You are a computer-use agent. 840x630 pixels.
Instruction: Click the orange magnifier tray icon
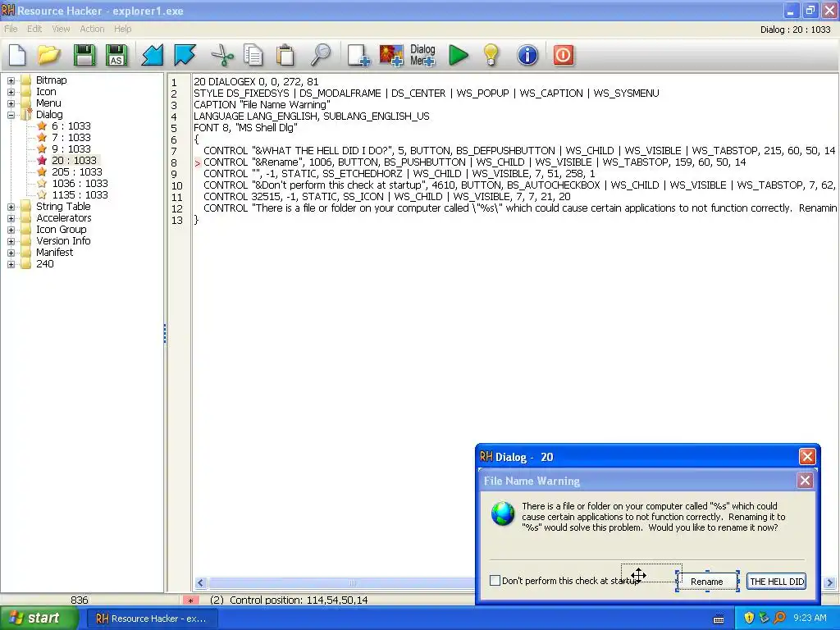(779, 619)
